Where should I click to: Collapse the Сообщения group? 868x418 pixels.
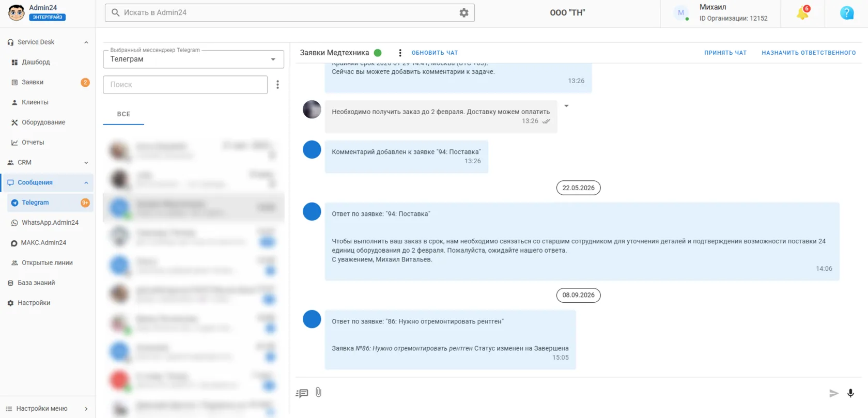(86, 183)
